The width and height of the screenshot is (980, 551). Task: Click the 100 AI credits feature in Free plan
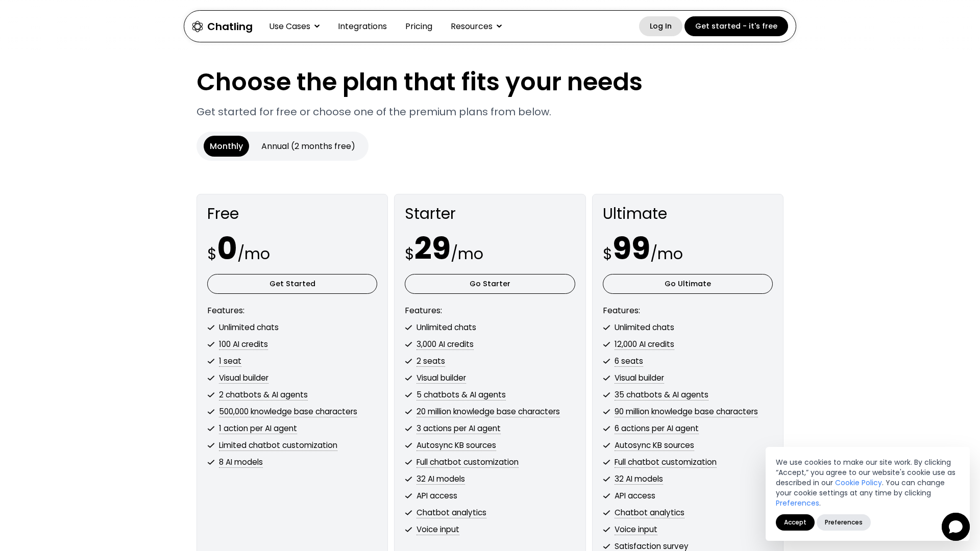(243, 344)
